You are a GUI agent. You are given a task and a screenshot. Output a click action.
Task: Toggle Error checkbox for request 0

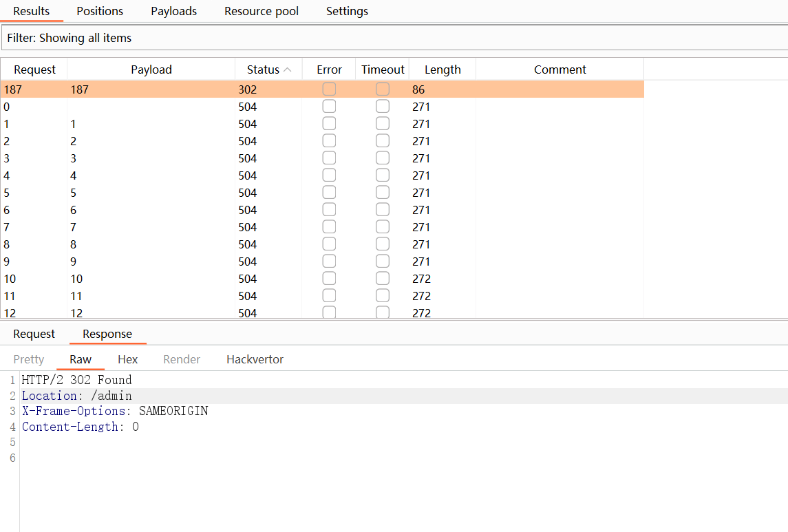[329, 106]
